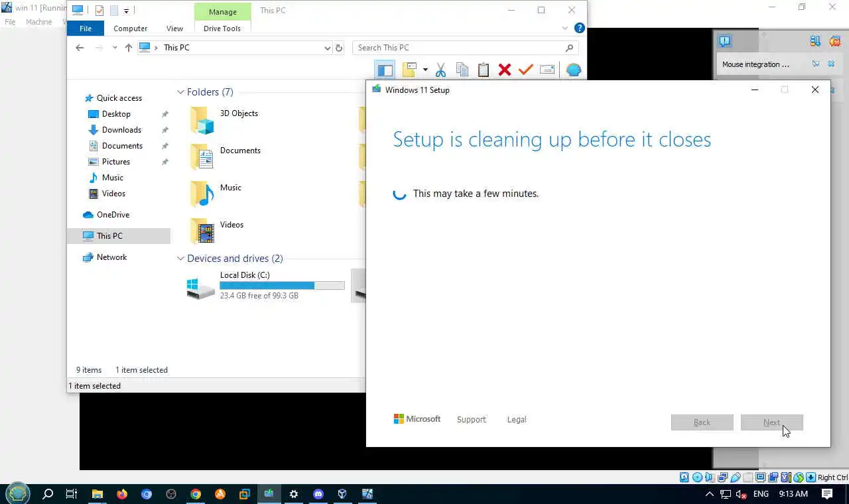
Task: Select Downloads in the navigation pane
Action: point(121,130)
